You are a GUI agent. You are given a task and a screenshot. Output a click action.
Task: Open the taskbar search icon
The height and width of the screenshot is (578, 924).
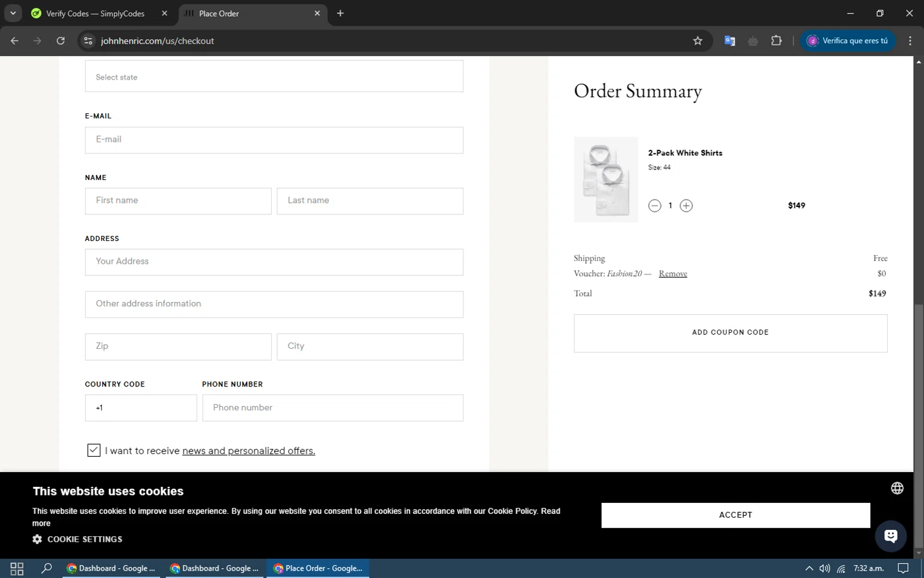pos(46,568)
